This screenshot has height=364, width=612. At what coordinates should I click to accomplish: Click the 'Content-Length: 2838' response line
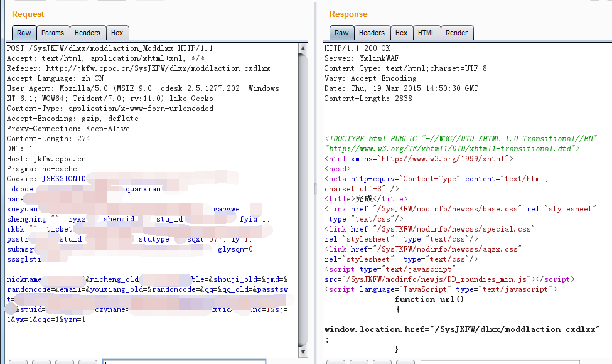pos(368,99)
